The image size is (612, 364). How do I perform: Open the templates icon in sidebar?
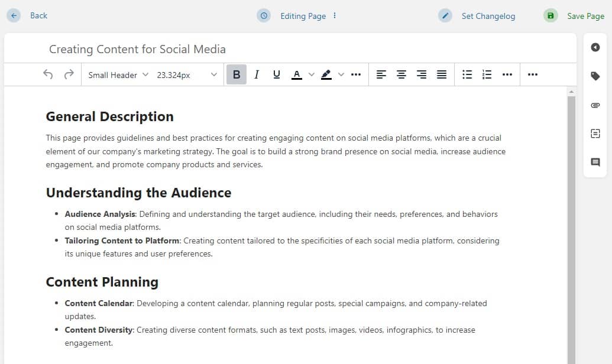point(595,134)
